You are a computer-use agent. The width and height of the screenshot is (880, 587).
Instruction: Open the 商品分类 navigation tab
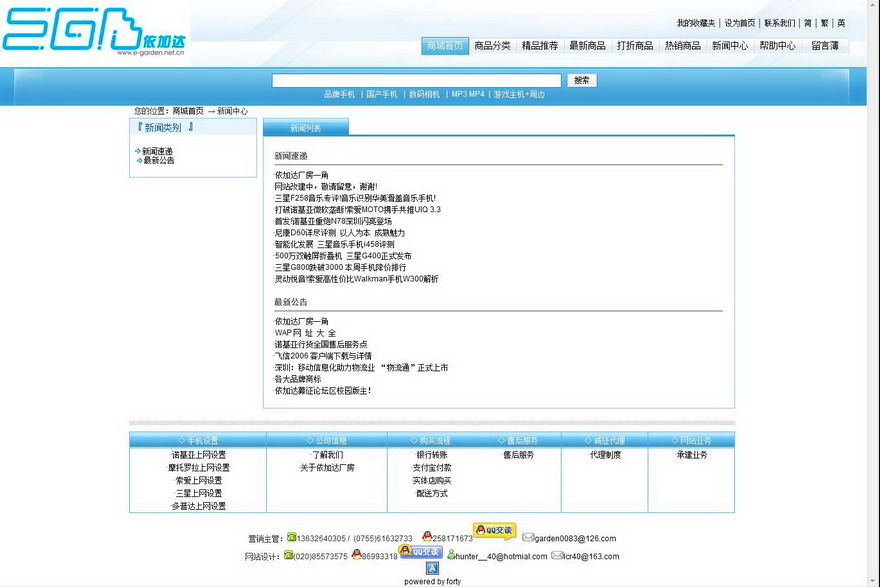tap(492, 46)
